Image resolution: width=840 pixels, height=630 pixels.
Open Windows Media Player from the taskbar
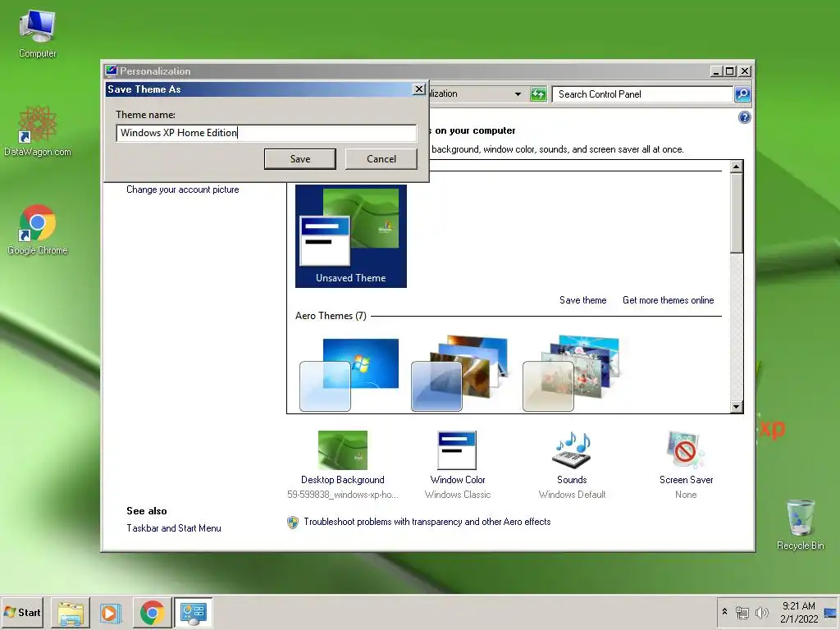111,613
